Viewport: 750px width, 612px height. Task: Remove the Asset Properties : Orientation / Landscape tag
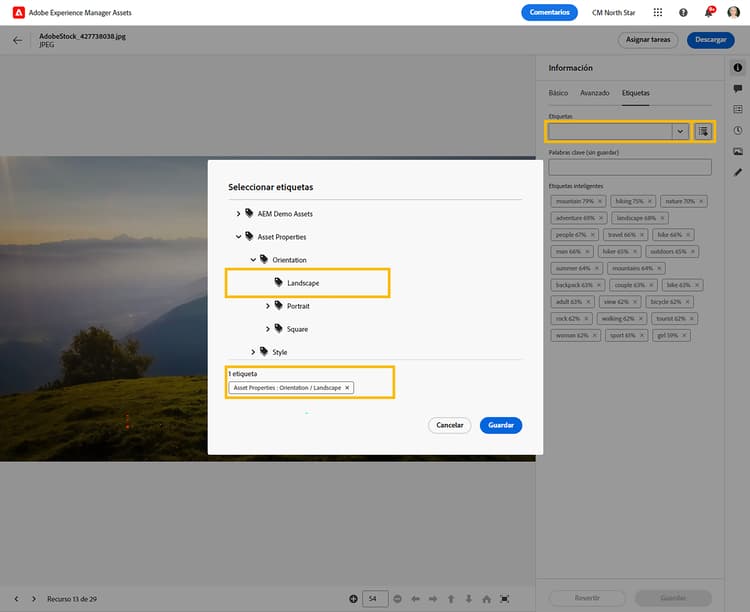tap(347, 387)
